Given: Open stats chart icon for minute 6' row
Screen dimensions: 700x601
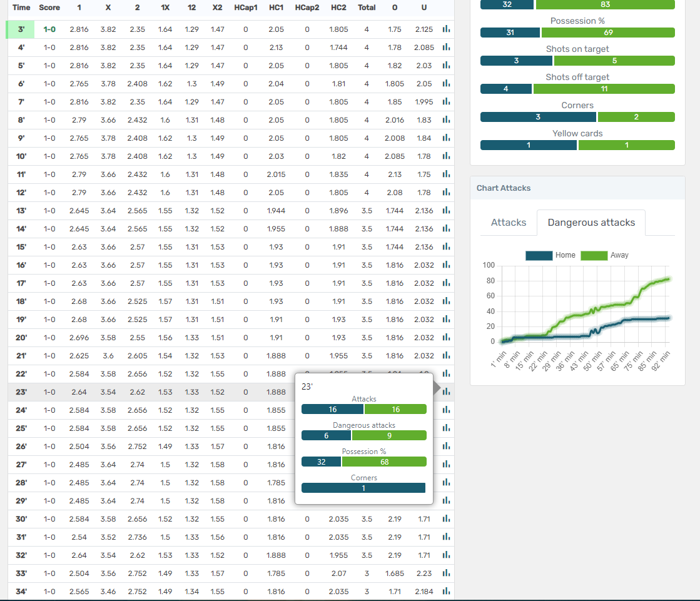Looking at the screenshot, I should point(446,83).
